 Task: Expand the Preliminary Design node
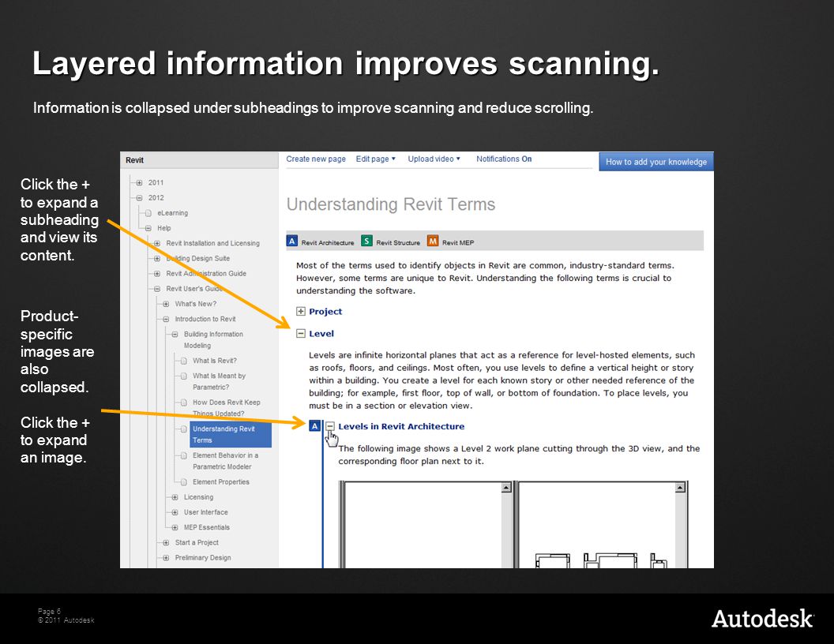coord(166,558)
